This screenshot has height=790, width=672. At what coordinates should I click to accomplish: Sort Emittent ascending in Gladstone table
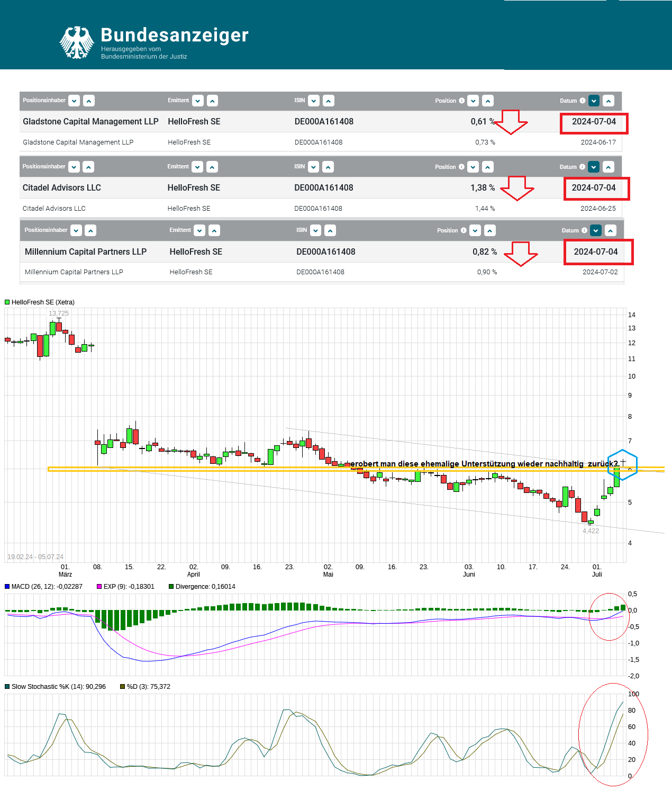(x=212, y=101)
